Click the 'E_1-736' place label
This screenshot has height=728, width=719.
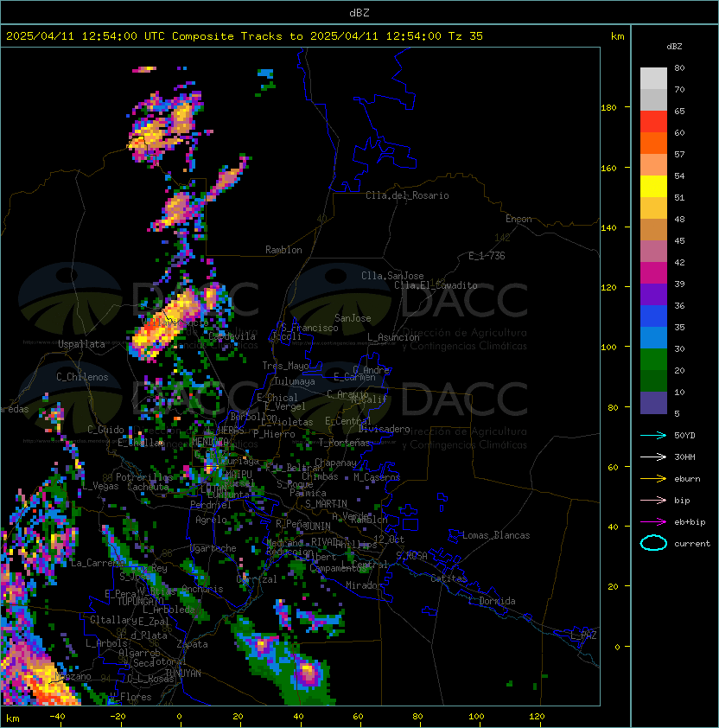point(487,256)
